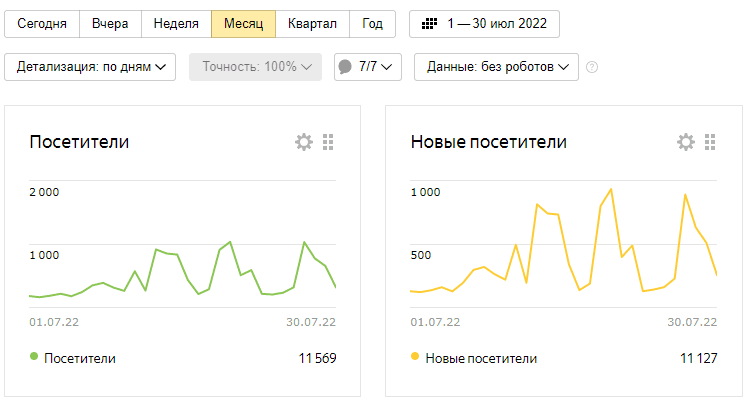Click drag-handle grid icon on Новые посетители widget
The image size is (752, 411).
click(x=710, y=142)
